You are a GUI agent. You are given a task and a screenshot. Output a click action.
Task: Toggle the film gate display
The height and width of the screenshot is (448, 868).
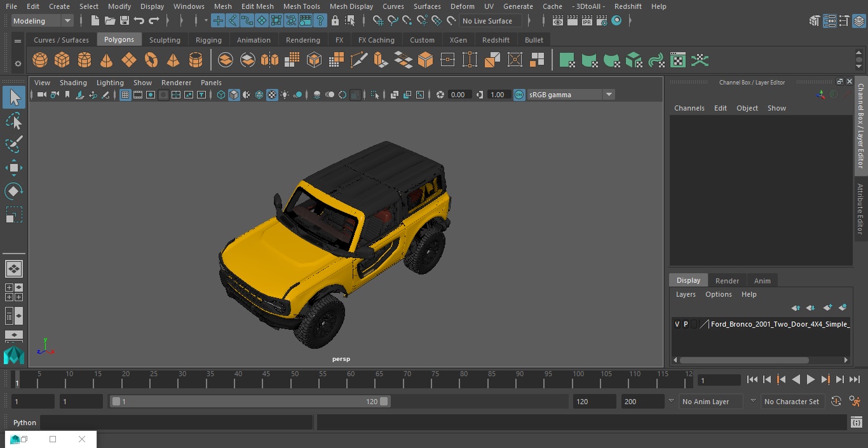[x=138, y=95]
